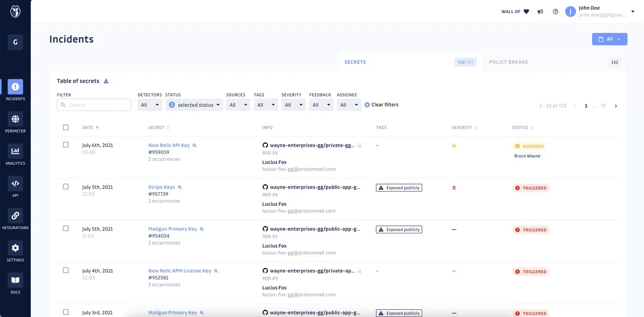The width and height of the screenshot is (644, 317).
Task: Click the Exposed publicly tag on Mailgun #954034
Action: 399,230
